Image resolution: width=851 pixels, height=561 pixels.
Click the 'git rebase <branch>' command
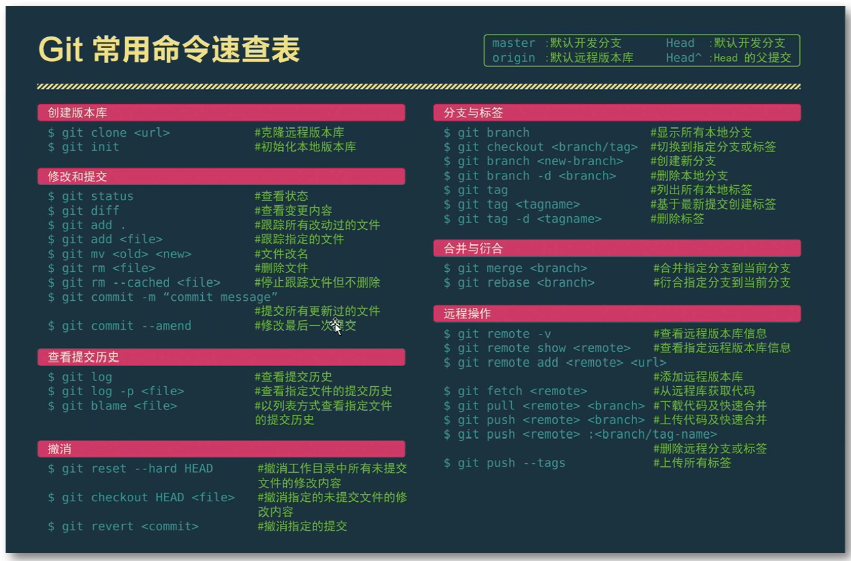[519, 283]
